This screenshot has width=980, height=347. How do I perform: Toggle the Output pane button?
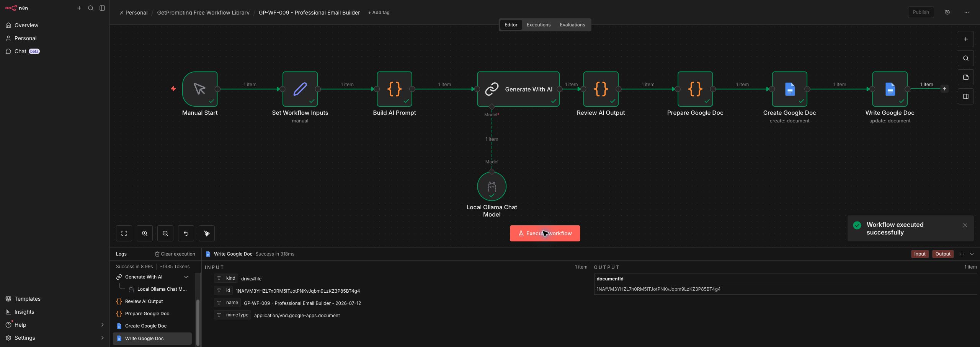click(943, 254)
